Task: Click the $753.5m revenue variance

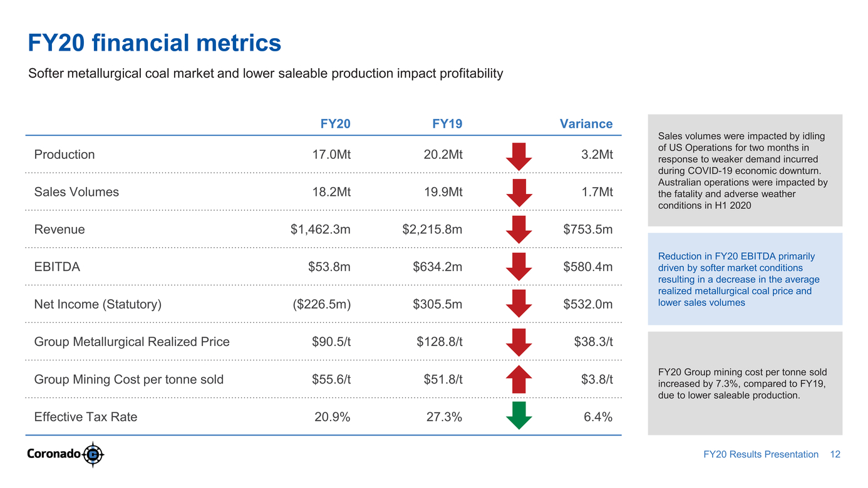Action: pos(588,230)
